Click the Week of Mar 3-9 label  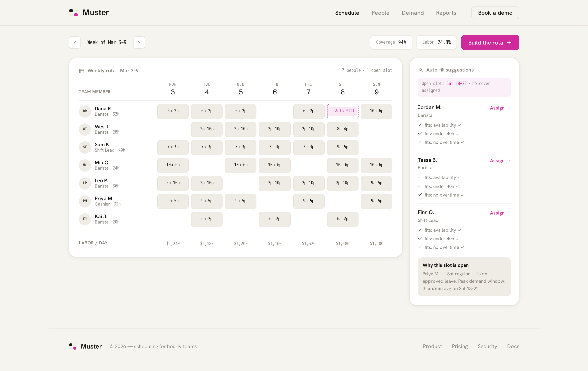(107, 42)
